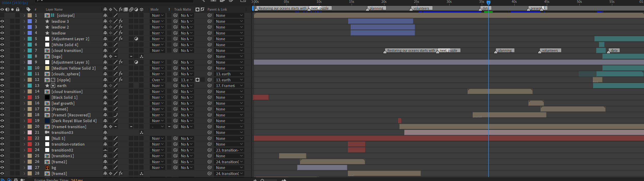The height and width of the screenshot is (181, 644).
Task: Click the Audio speaker icon in column header
Action: click(7, 9)
